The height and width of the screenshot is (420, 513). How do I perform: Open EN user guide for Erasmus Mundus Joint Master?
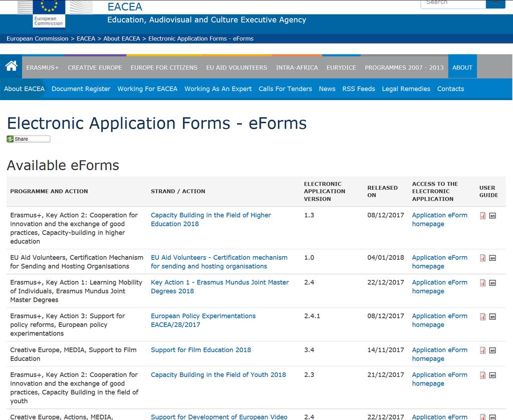coord(492,283)
